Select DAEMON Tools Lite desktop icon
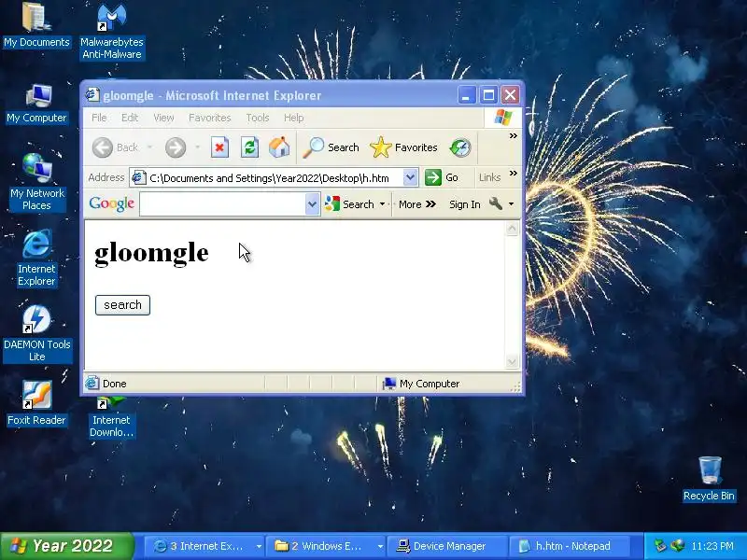This screenshot has height=560, width=747. click(x=36, y=333)
